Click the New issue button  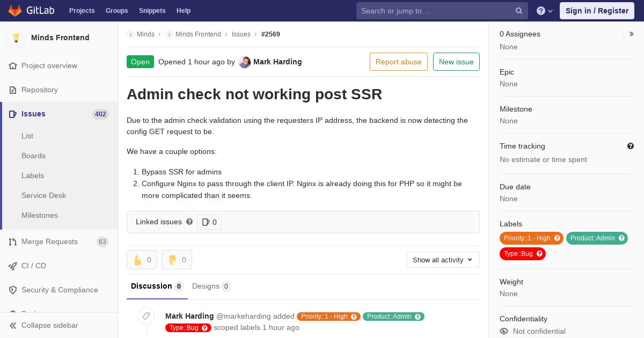click(456, 62)
